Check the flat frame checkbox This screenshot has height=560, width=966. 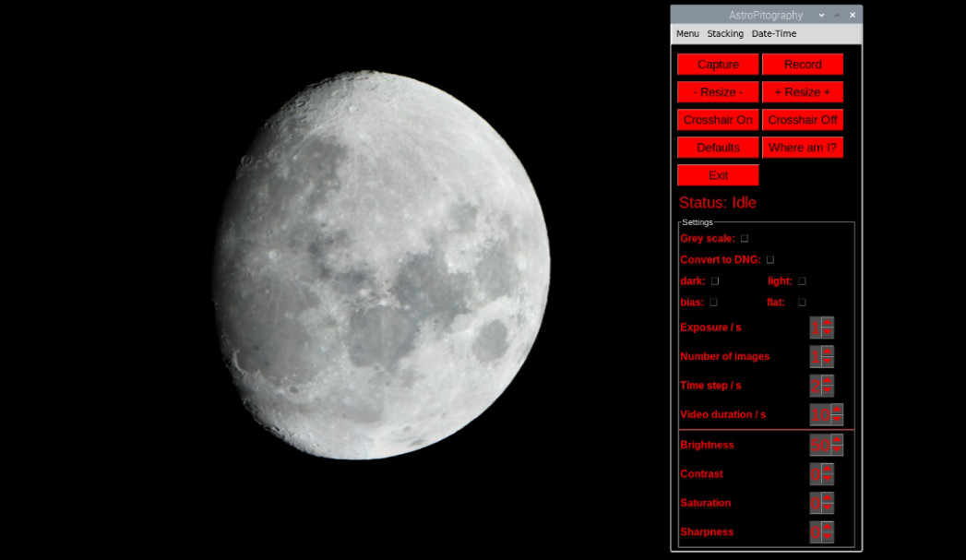(802, 302)
